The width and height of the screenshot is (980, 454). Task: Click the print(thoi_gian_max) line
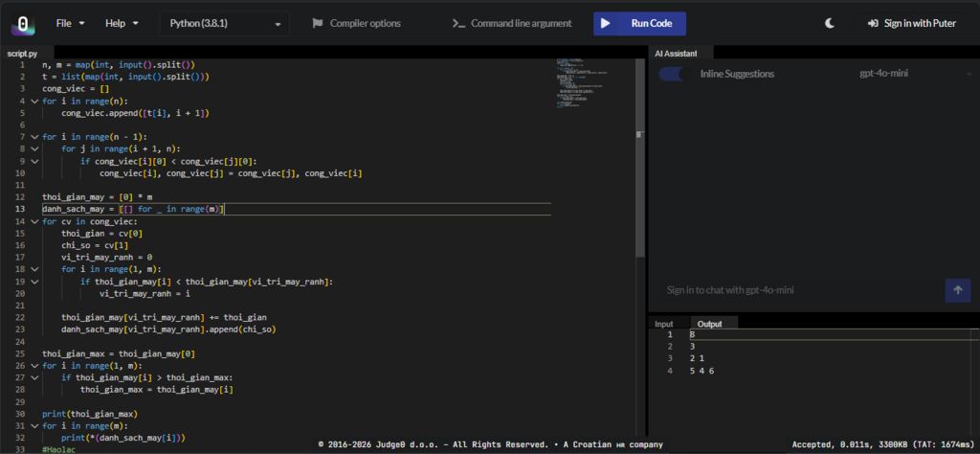click(90, 414)
